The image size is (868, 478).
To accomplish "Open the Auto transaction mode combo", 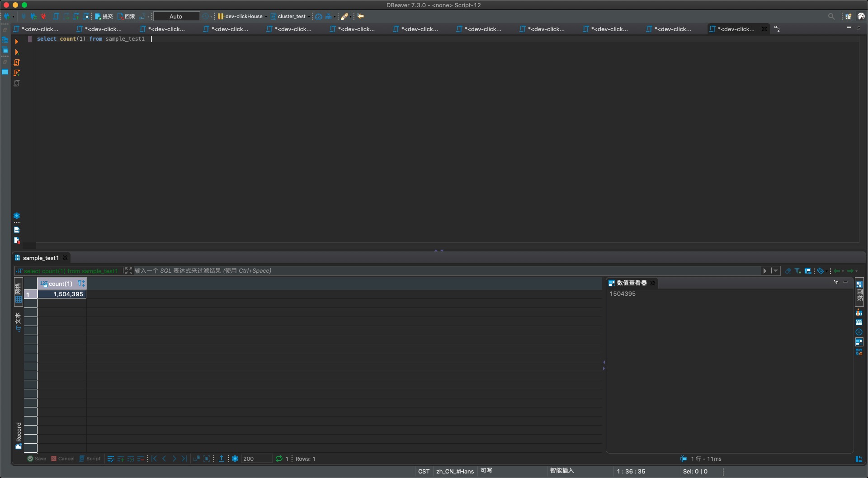I will (x=176, y=16).
